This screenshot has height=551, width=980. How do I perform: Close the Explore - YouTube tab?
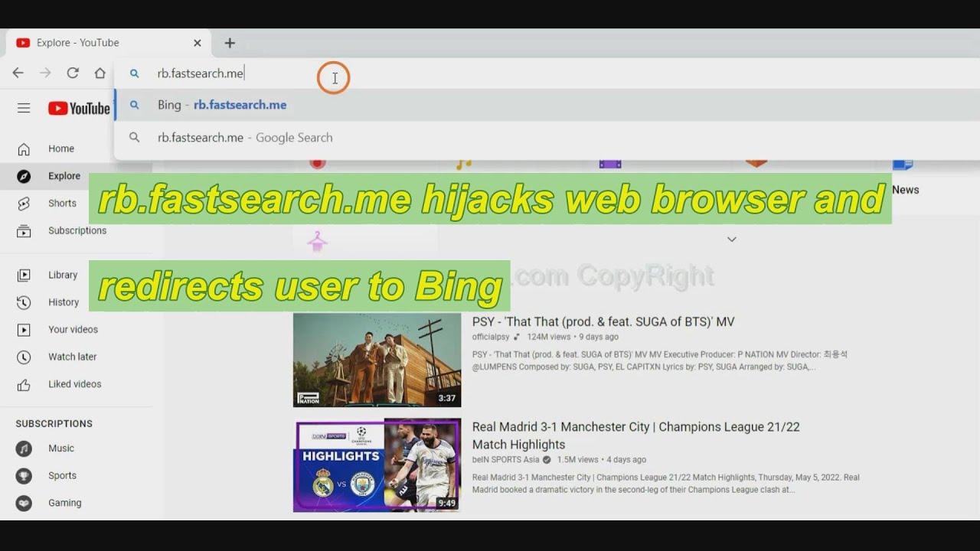(198, 43)
